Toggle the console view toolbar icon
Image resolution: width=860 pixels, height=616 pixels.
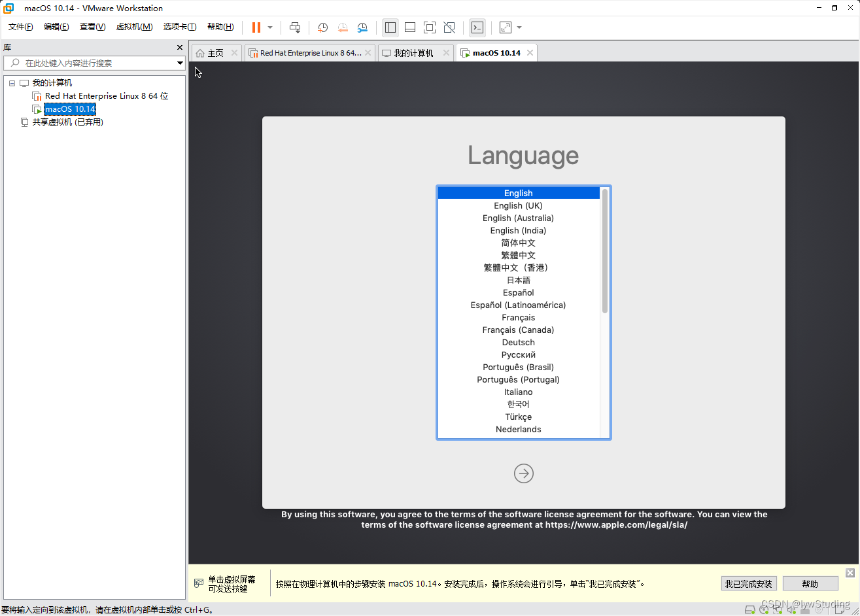(x=477, y=27)
